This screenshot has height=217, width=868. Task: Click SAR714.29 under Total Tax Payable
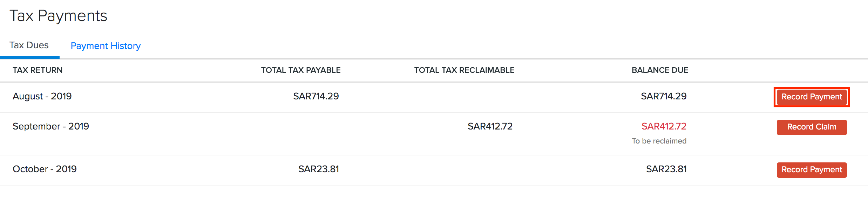tap(316, 97)
